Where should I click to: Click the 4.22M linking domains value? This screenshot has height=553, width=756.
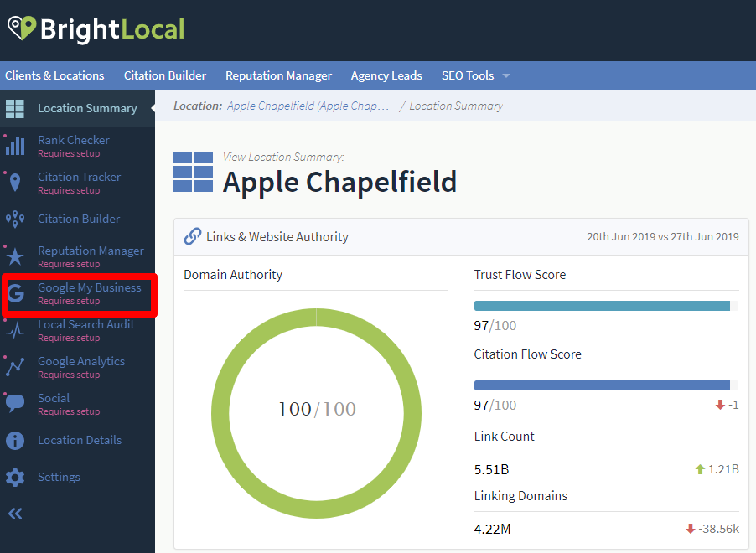coord(492,530)
